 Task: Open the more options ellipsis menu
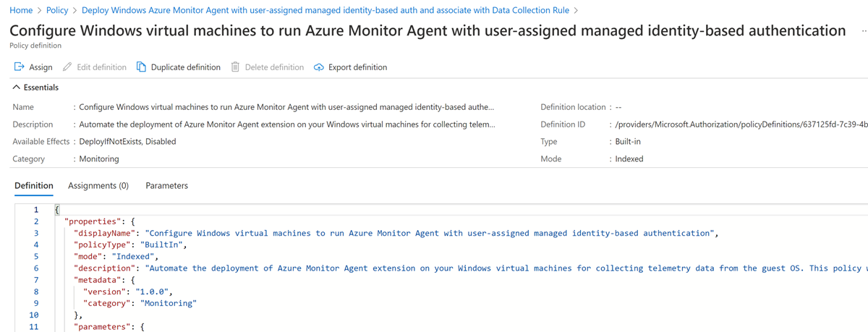click(x=864, y=32)
